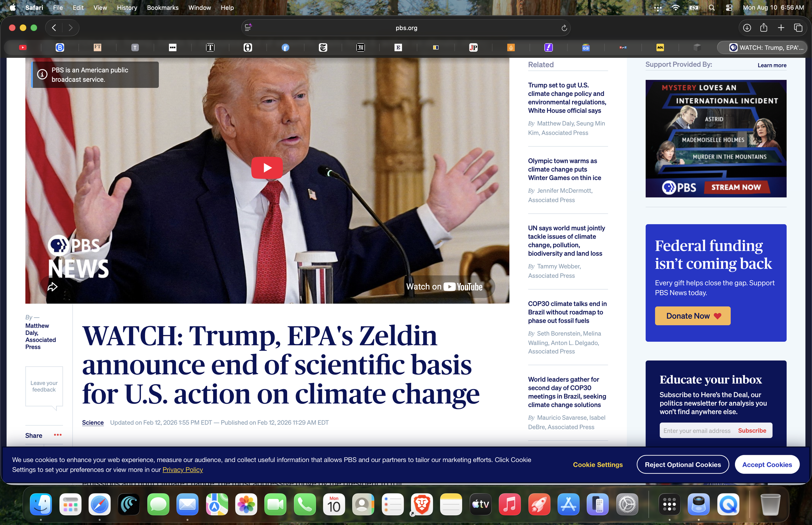
Task: Switch to the JP pinned tab
Action: [473, 47]
